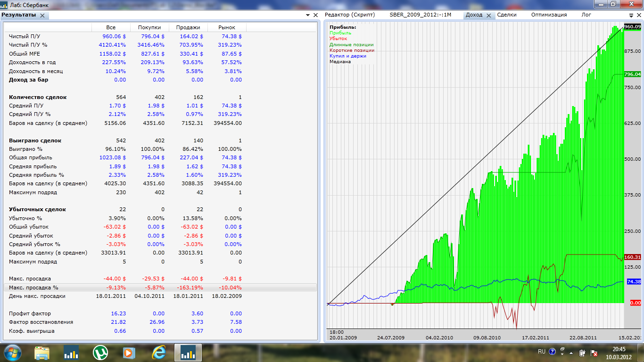Open the clock showing 20:45
The image size is (644, 362).
pos(619,352)
